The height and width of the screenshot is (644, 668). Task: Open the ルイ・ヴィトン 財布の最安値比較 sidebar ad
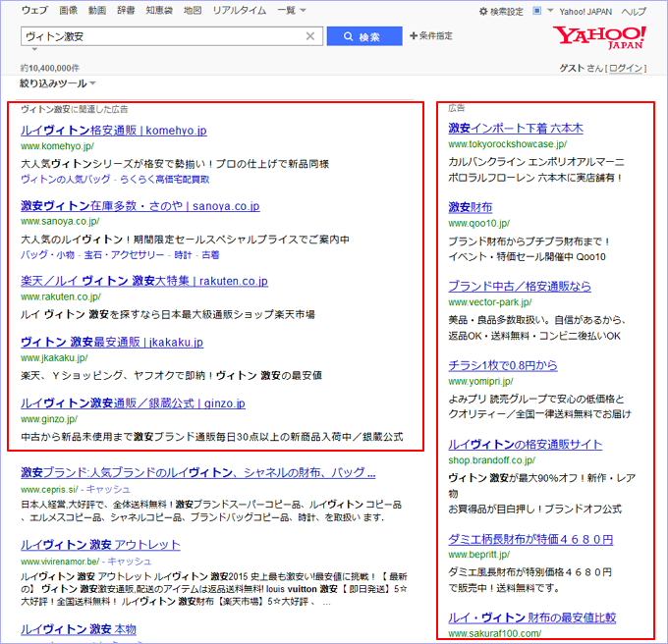point(532,617)
